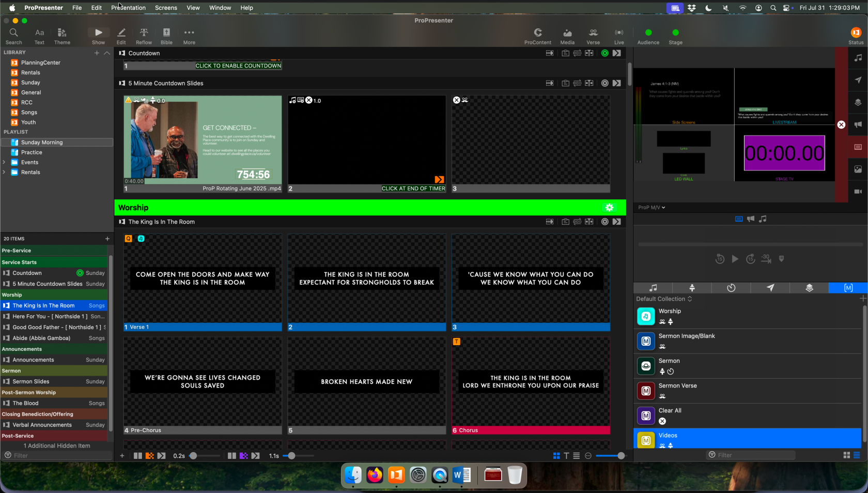Viewport: 868px width, 493px height.
Task: Click the Worship header settings gear icon
Action: coord(610,208)
